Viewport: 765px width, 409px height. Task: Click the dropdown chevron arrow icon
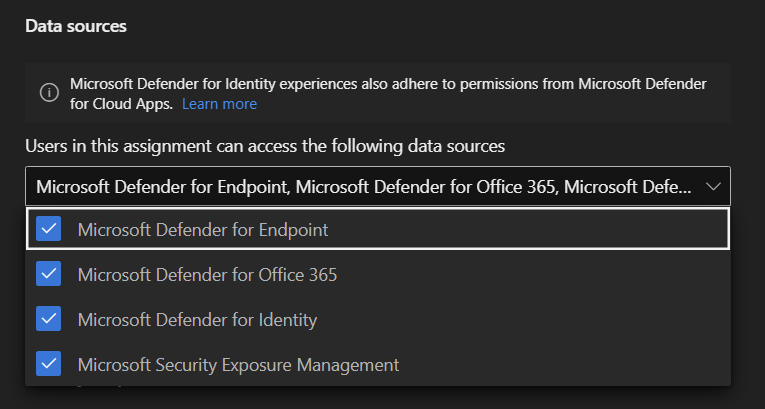click(x=713, y=186)
